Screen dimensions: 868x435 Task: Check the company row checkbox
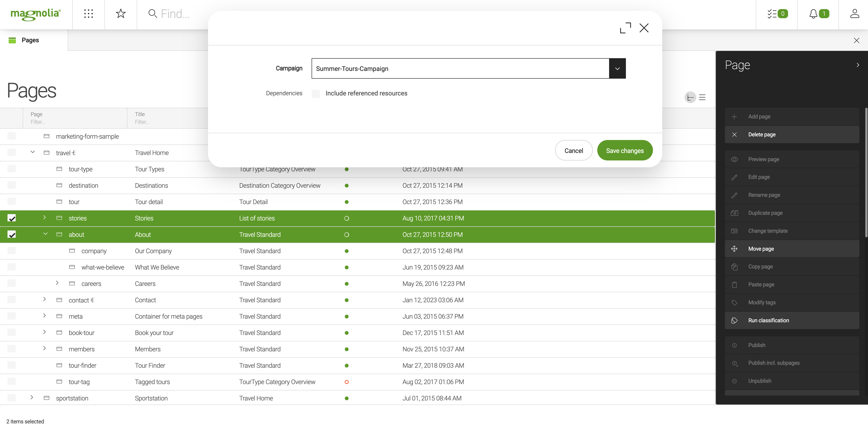click(11, 251)
